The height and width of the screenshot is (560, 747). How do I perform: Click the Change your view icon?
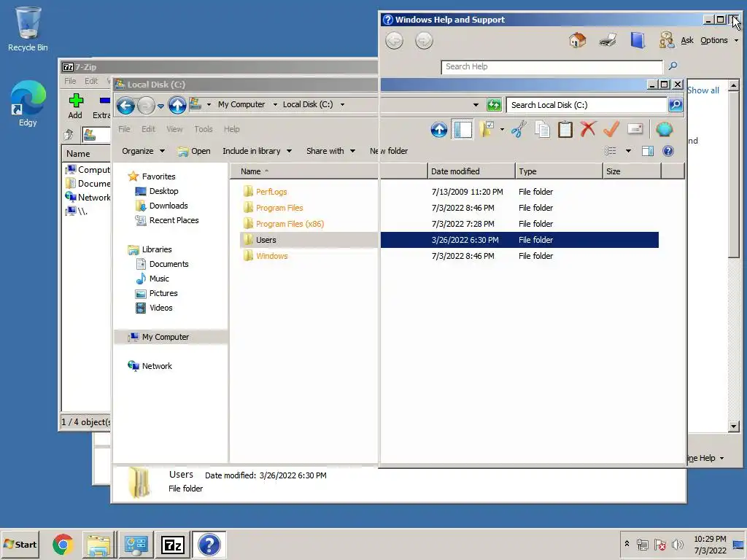tap(611, 151)
